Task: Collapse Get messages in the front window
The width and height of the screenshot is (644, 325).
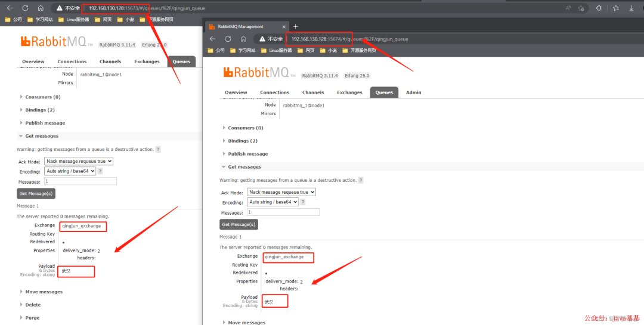Action: pos(242,167)
